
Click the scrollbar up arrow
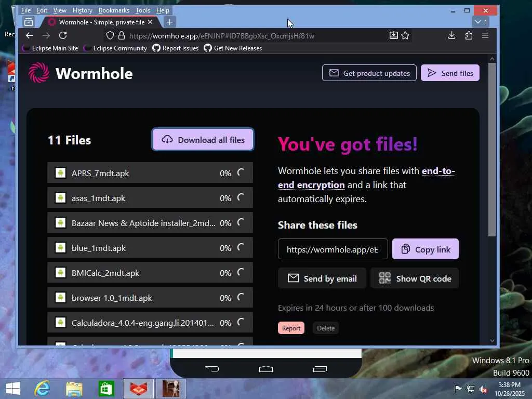point(493,59)
